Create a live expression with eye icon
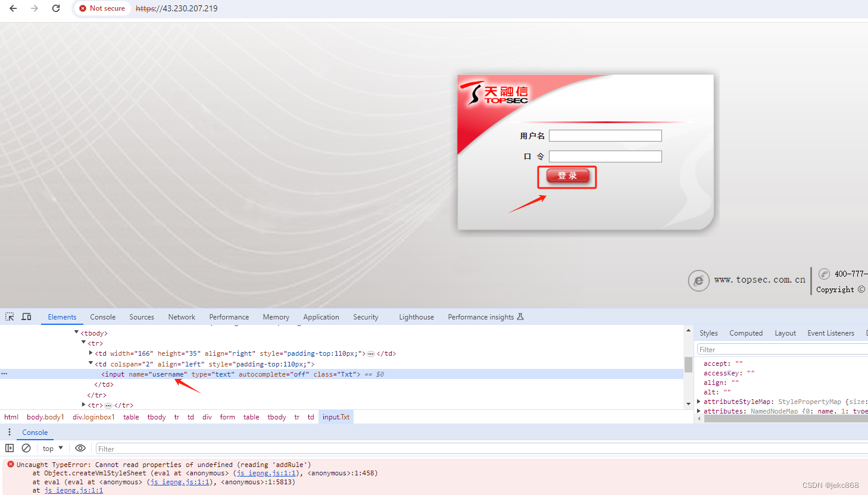 80,448
